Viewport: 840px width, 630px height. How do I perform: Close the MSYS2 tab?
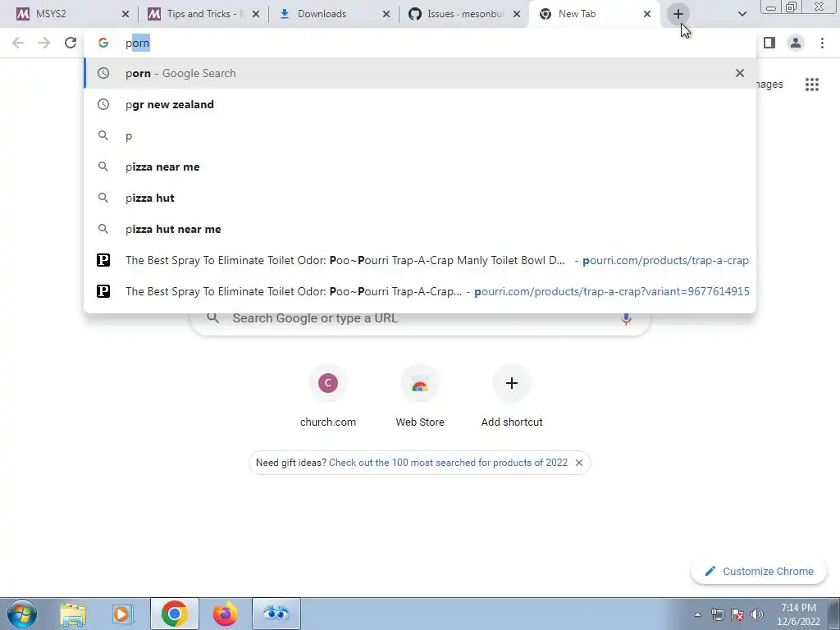click(126, 14)
